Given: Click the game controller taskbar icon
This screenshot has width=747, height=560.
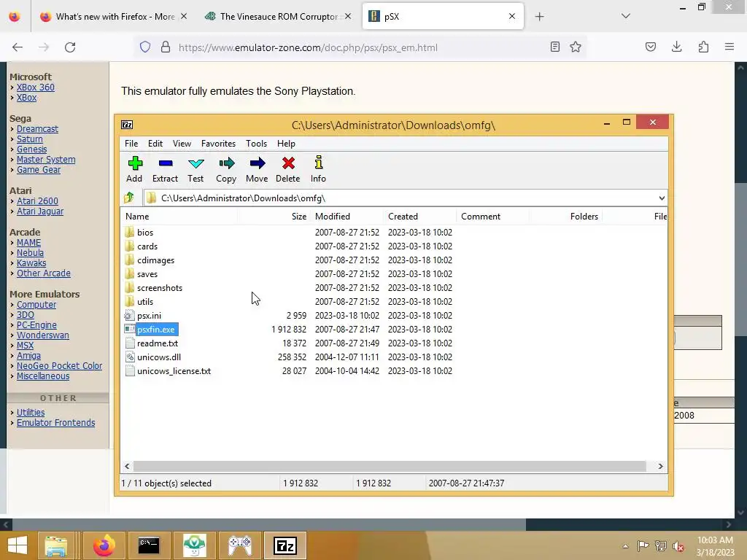Looking at the screenshot, I should click(240, 545).
